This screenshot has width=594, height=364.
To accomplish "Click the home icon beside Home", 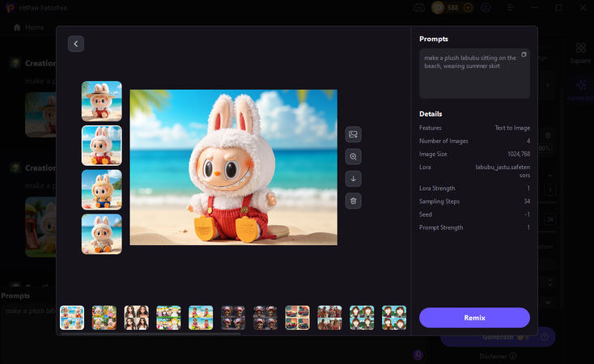I will click(17, 28).
